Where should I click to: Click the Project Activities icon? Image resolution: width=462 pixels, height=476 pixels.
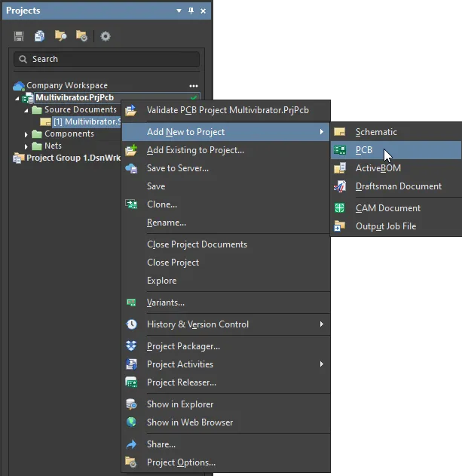coord(131,364)
